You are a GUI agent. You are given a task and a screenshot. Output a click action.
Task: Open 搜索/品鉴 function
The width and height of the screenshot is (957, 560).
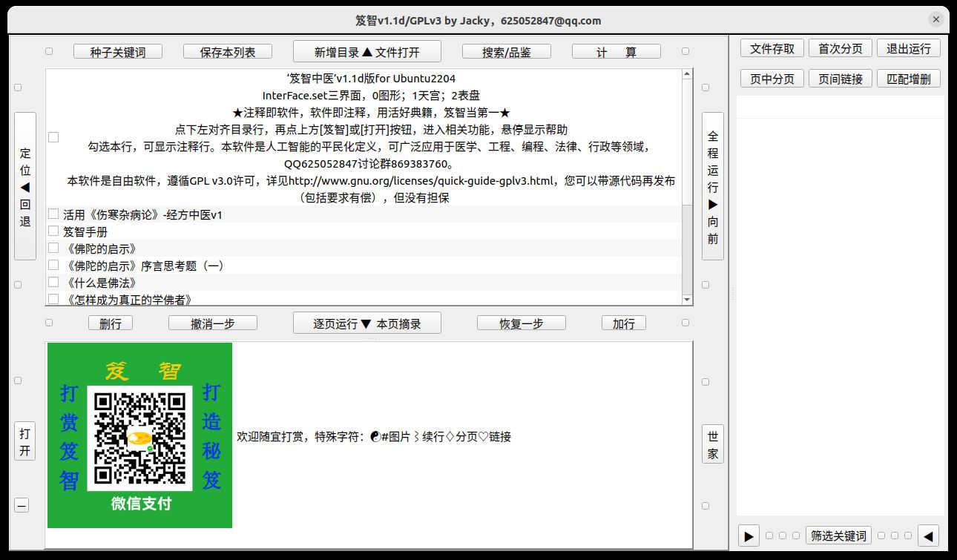[x=507, y=52]
